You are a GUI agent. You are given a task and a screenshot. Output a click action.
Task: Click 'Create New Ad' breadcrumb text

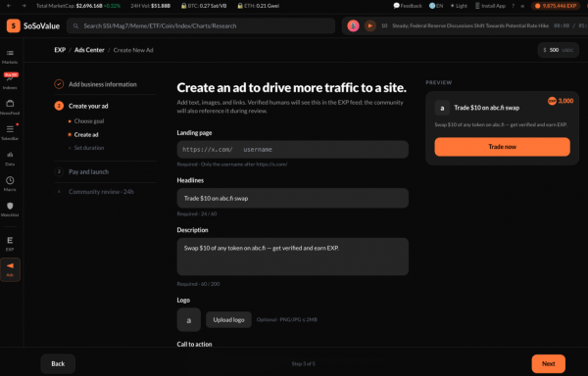(133, 50)
